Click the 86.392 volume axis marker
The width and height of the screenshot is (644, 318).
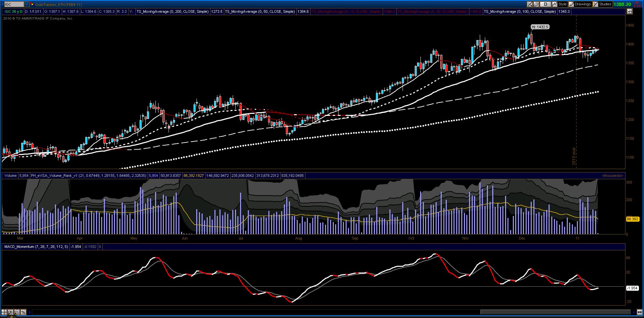(x=632, y=219)
